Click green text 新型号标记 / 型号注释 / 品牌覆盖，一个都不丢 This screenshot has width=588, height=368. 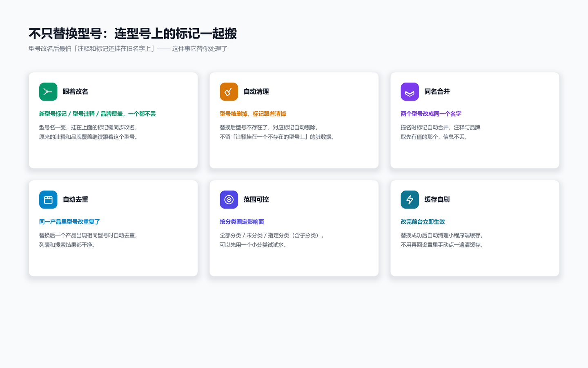tap(98, 114)
